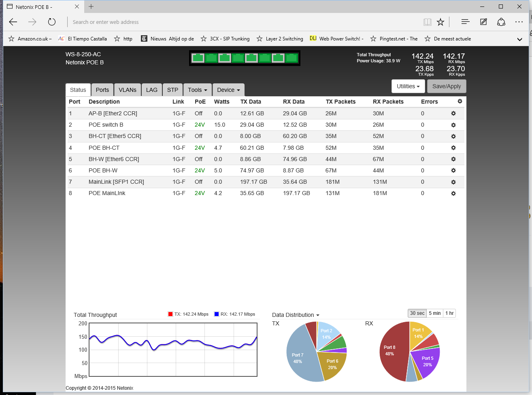The width and height of the screenshot is (532, 395).
Task: Open reading view book icon
Action: point(427,22)
